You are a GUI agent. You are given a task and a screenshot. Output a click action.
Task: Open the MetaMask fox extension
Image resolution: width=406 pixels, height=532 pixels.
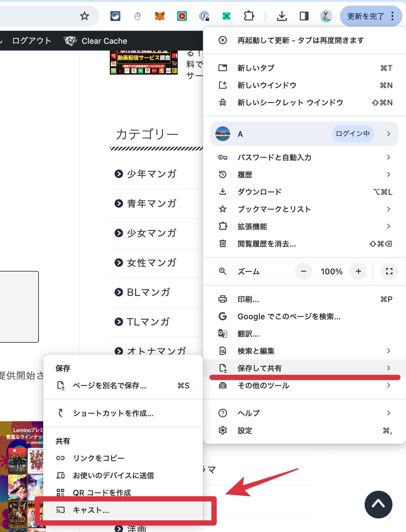(x=159, y=16)
